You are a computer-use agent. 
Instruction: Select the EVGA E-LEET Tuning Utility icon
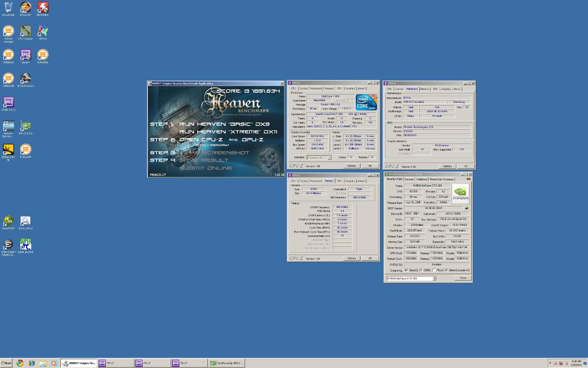(x=8, y=247)
